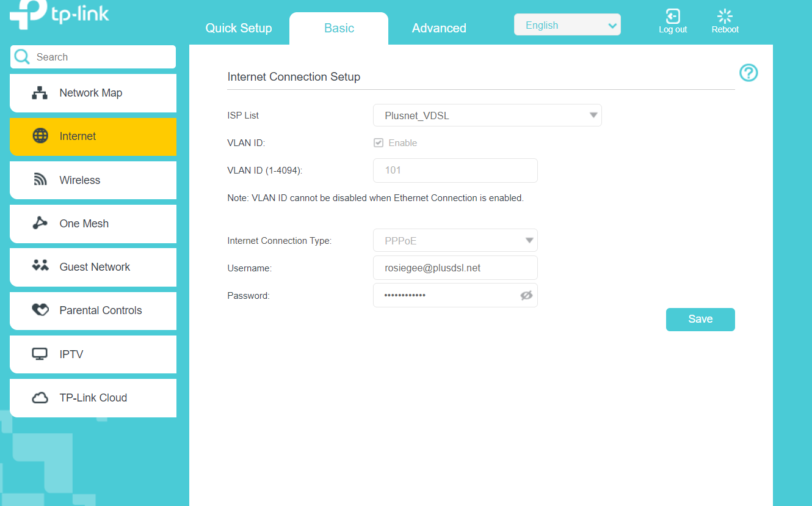Click the Guest Network people icon

(40, 266)
